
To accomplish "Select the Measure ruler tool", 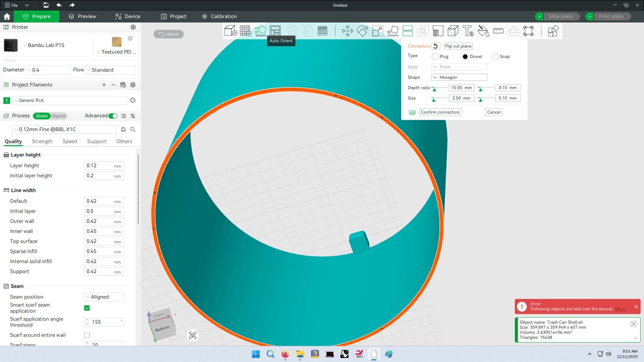I will (498, 31).
